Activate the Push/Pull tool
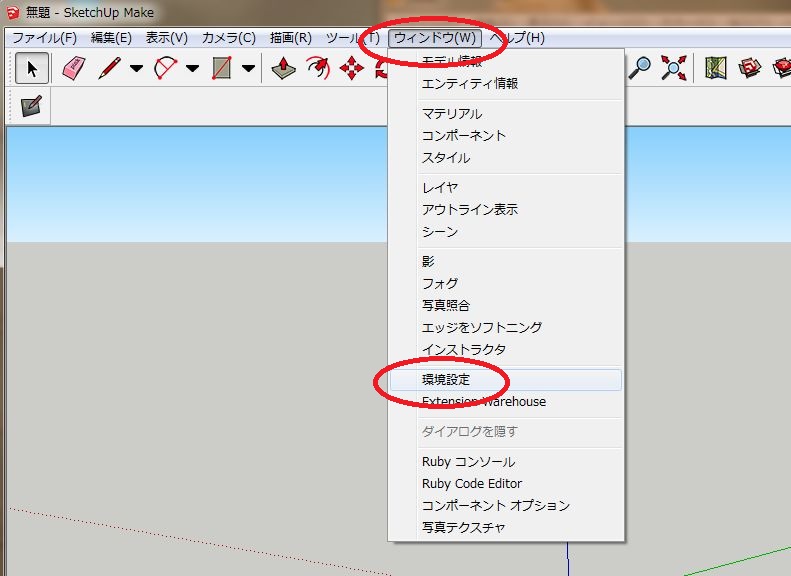 click(x=284, y=68)
